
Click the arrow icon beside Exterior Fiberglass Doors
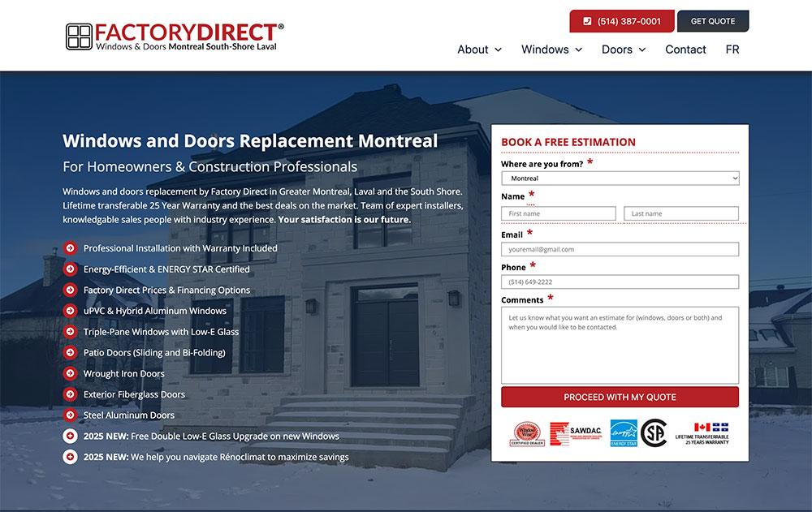click(x=70, y=394)
